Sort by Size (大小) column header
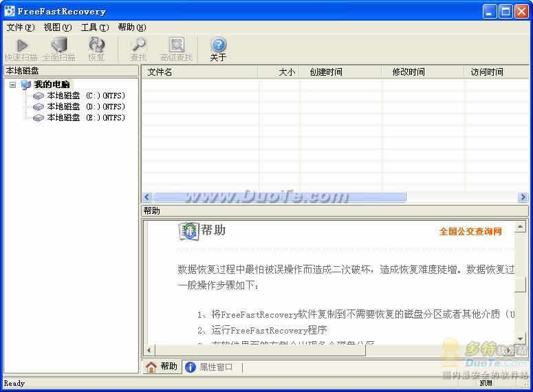The image size is (533, 392). pyautogui.click(x=279, y=72)
